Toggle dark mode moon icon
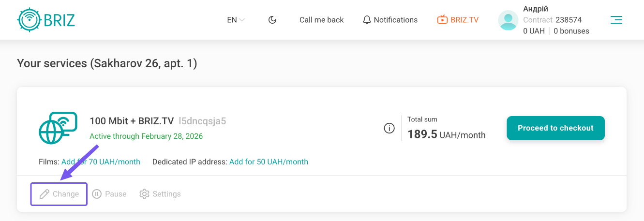The image size is (644, 221). coord(272,20)
